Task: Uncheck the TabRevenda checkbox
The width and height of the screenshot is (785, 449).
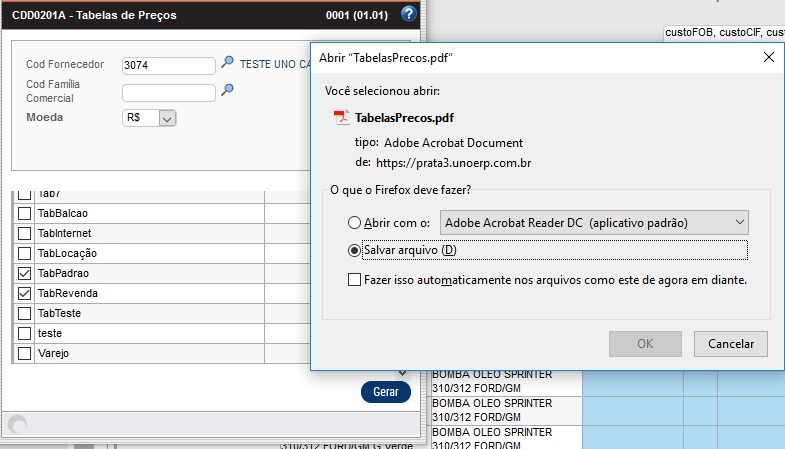Action: (25, 293)
